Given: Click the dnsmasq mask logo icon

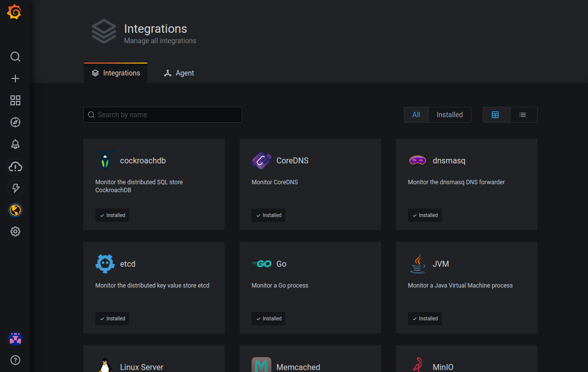Looking at the screenshot, I should (x=417, y=160).
